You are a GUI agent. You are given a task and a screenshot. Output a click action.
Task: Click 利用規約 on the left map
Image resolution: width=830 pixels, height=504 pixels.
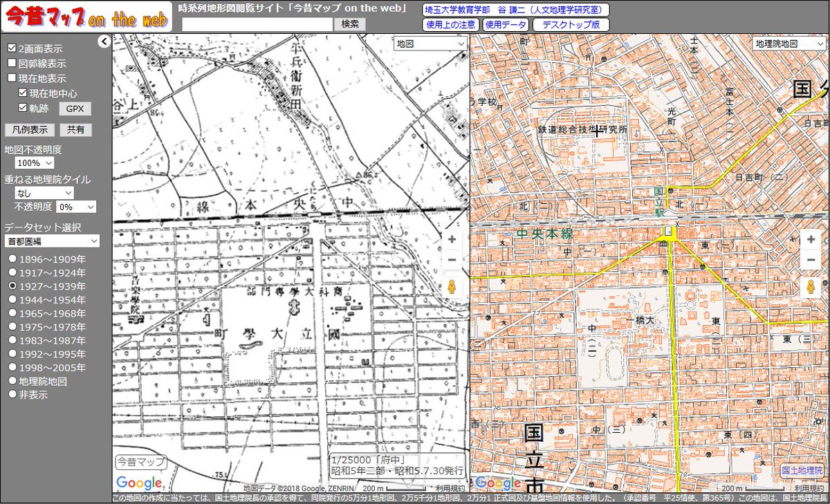[451, 488]
